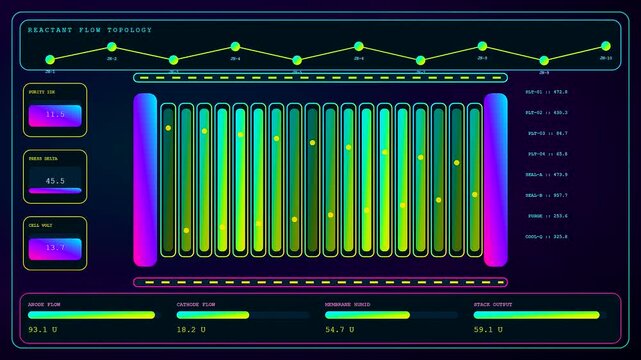Click the 45.5 pressure reading
The width and height of the screenshot is (641, 360).
pos(55,181)
